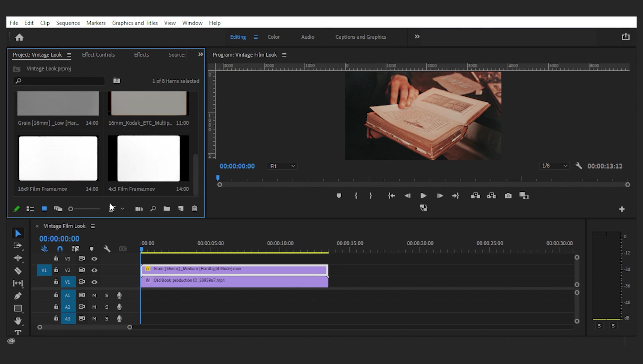Select the Ripple Edit tool
This screenshot has height=364, width=643.
click(18, 258)
